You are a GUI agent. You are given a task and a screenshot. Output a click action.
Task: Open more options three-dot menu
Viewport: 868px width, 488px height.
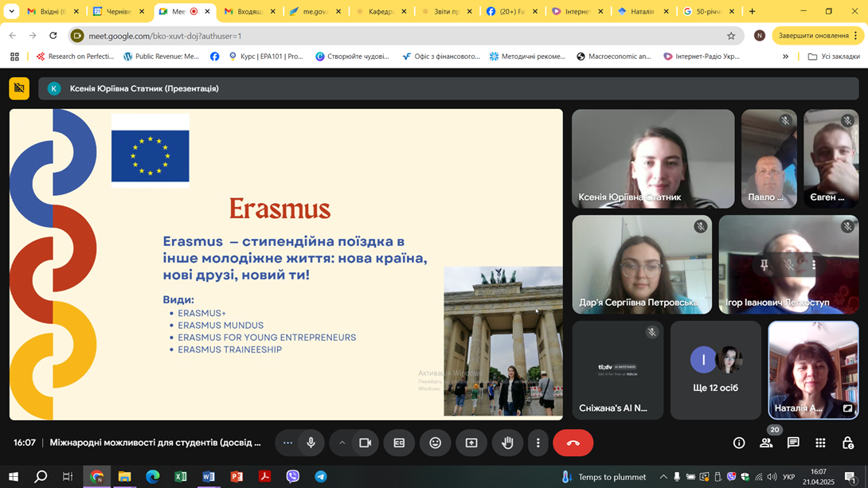[538, 443]
